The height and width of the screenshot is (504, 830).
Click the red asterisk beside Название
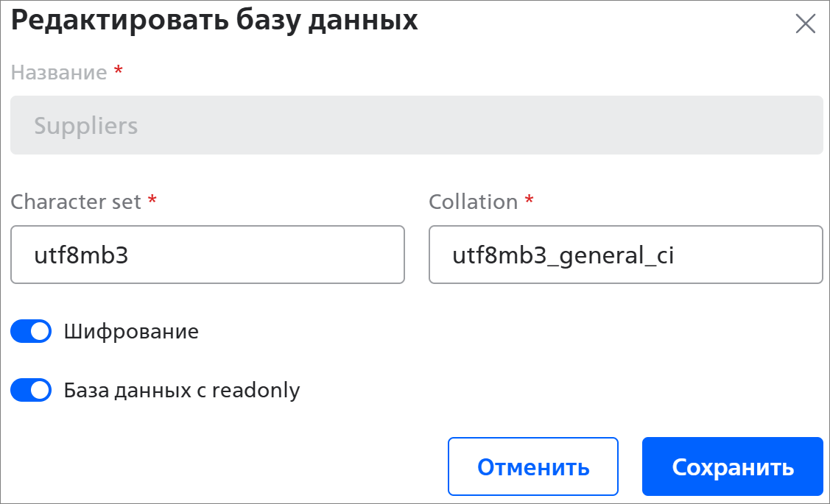click(119, 70)
